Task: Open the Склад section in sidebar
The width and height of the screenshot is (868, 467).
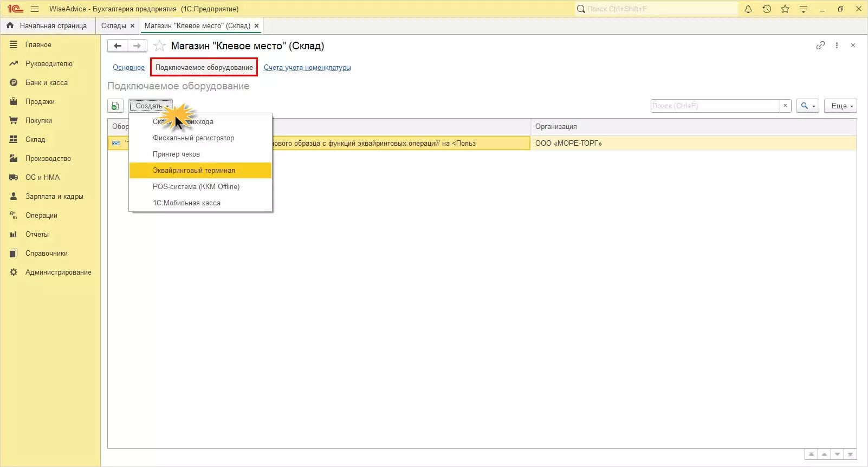Action: pyautogui.click(x=35, y=140)
